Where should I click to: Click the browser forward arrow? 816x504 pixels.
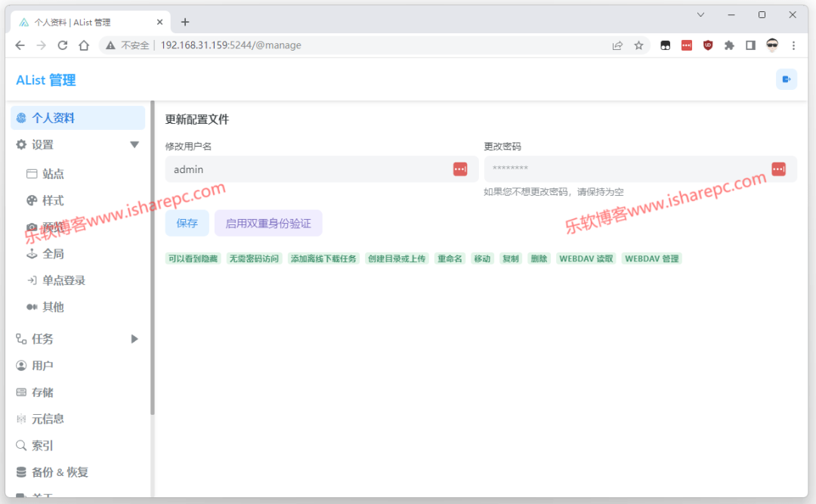[x=41, y=45]
